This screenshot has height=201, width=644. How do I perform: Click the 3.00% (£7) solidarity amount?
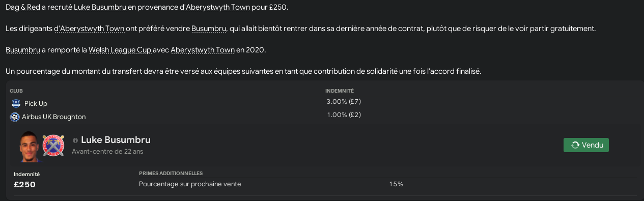click(x=344, y=102)
